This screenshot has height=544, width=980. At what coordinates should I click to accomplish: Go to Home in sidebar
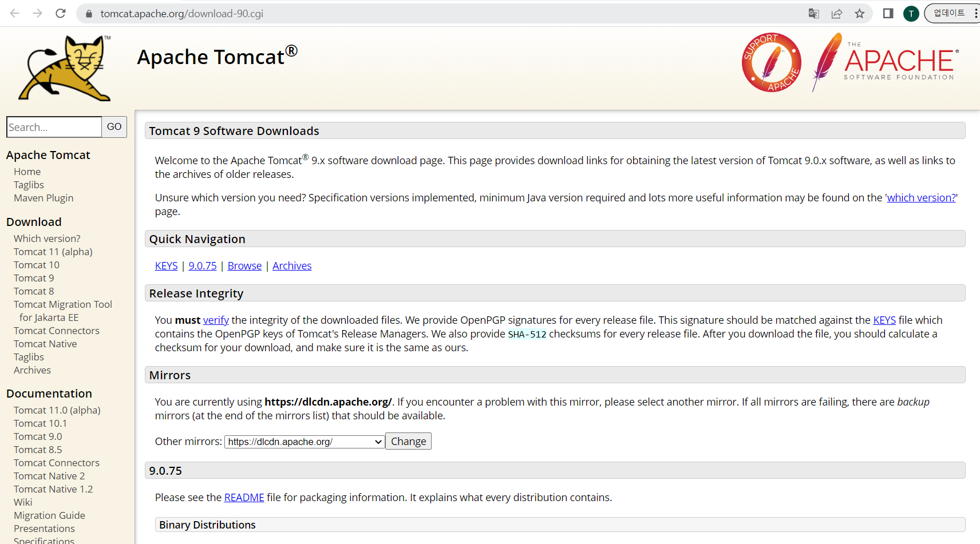27,172
